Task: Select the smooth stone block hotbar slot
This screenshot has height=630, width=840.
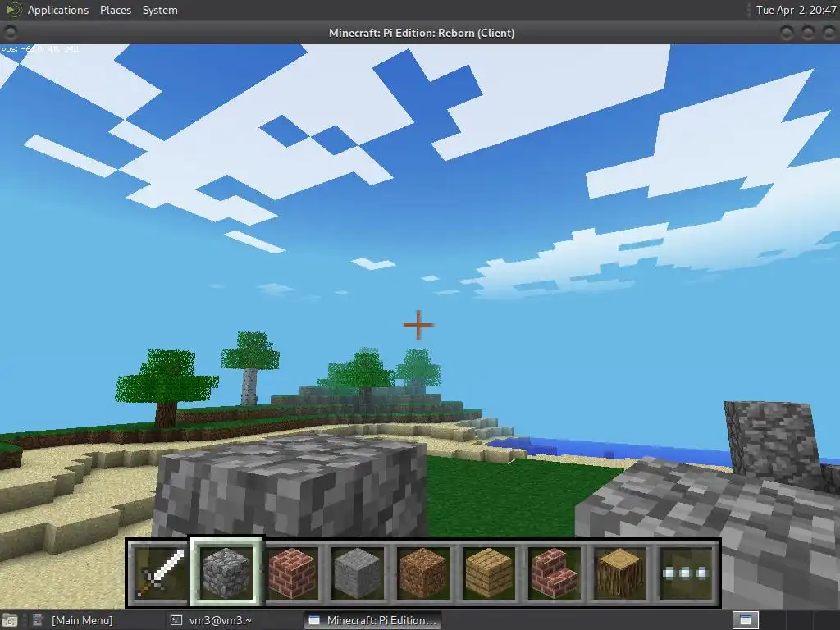Action: pos(358,573)
